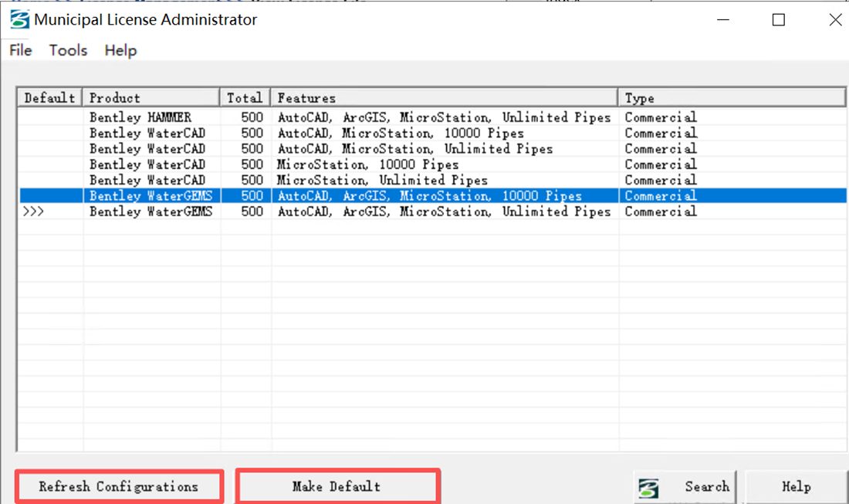This screenshot has height=504, width=849.
Task: Select WaterCAD row with MicroStation, 10000 Pipes only
Action: click(x=432, y=164)
